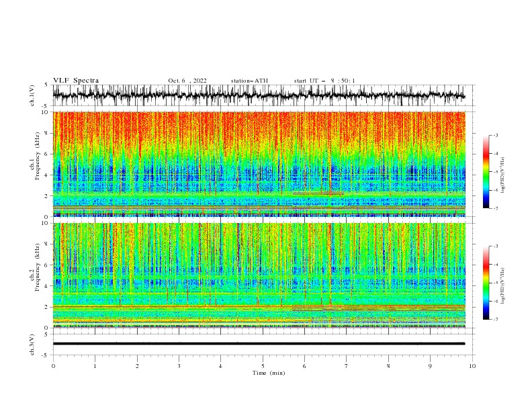Click the "VLF Spectra" title text
This screenshot has height=411, width=532.
tap(76, 81)
